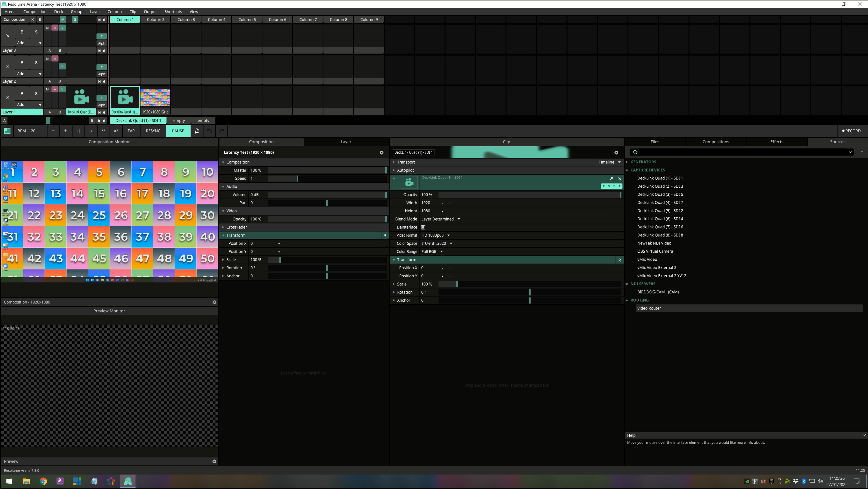The width and height of the screenshot is (868, 489).
Task: Remove DeckLink source with X icon
Action: click(x=619, y=179)
